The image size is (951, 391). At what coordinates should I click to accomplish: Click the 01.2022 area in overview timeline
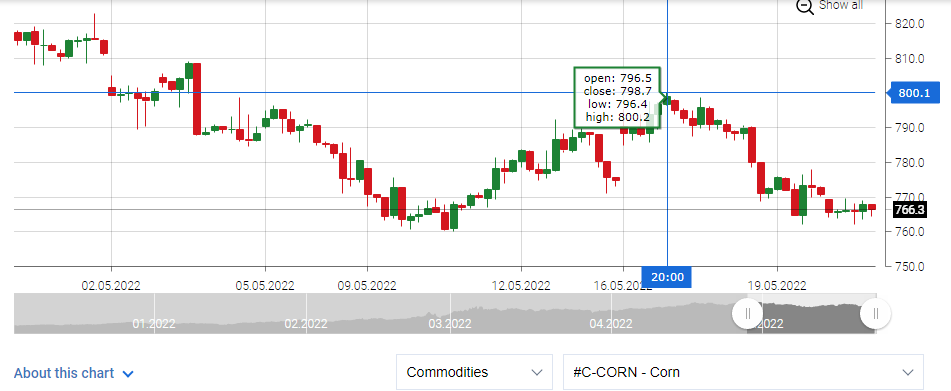(x=154, y=324)
